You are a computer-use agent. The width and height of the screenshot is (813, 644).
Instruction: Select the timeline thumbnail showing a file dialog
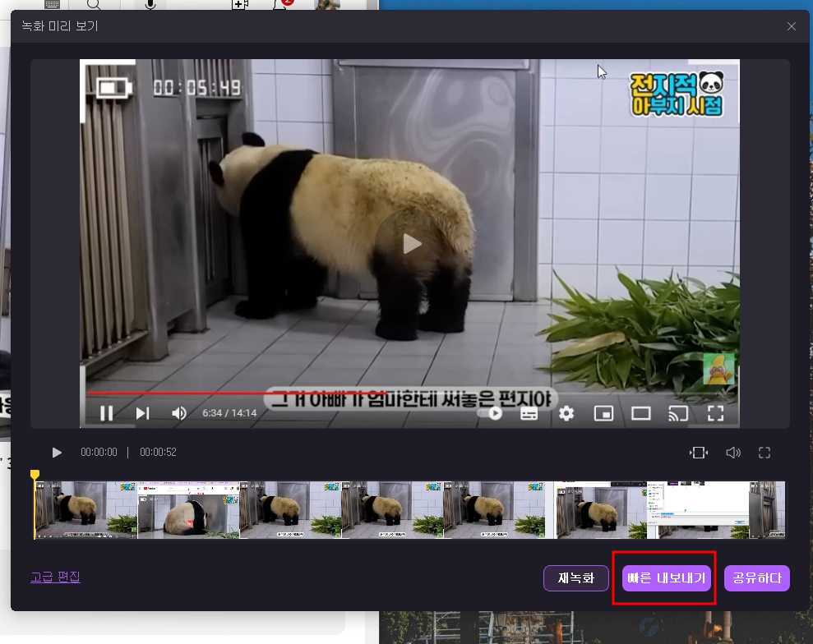(x=698, y=510)
